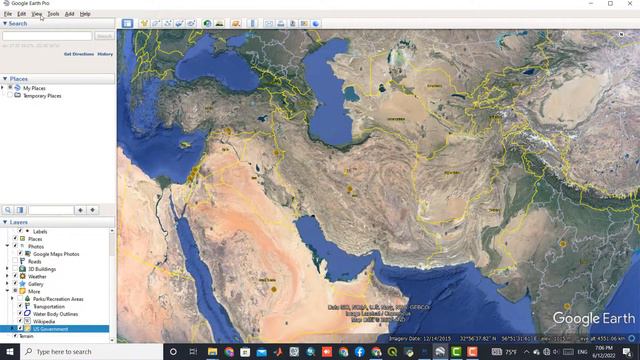Click the Save Image toolbar icon
The height and width of the screenshot is (360, 640).
(x=292, y=23)
